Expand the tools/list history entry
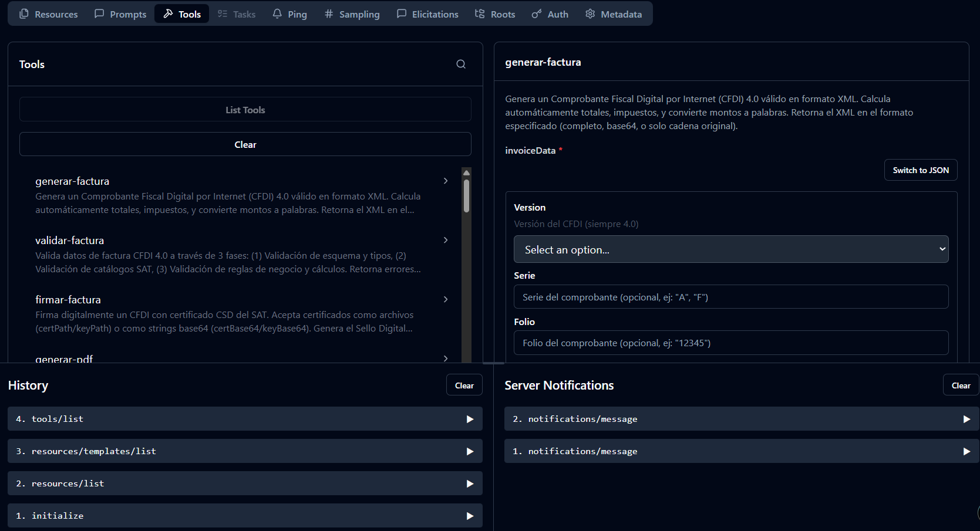This screenshot has width=980, height=531. pos(245,419)
